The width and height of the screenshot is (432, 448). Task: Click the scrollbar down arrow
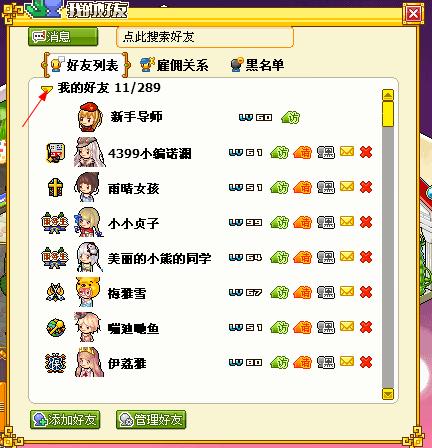[388, 394]
